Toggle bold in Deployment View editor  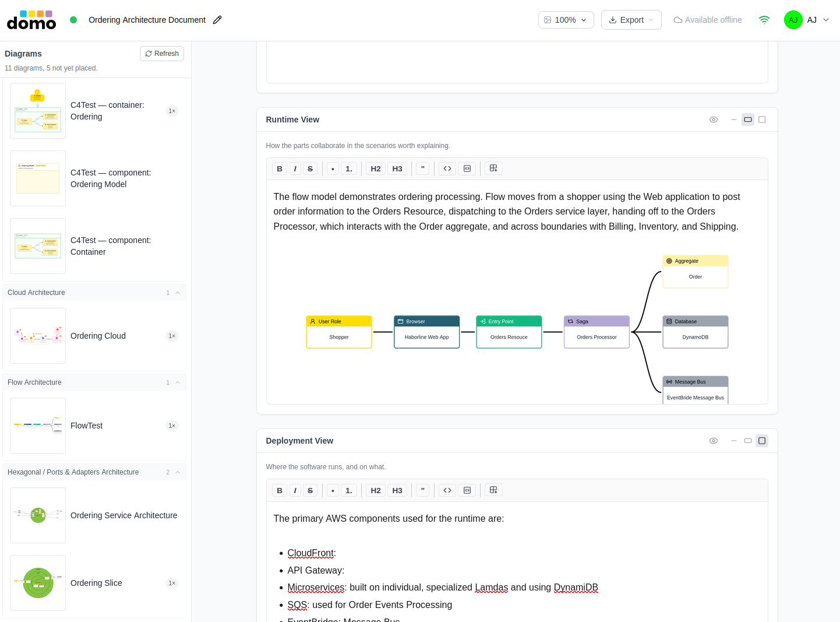point(280,490)
